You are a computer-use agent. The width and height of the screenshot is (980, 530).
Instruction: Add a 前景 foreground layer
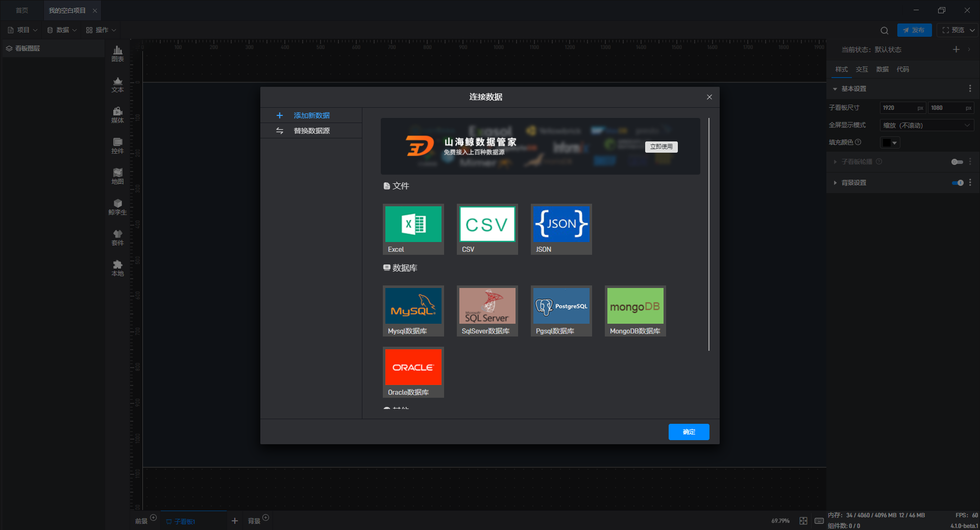pos(153,518)
